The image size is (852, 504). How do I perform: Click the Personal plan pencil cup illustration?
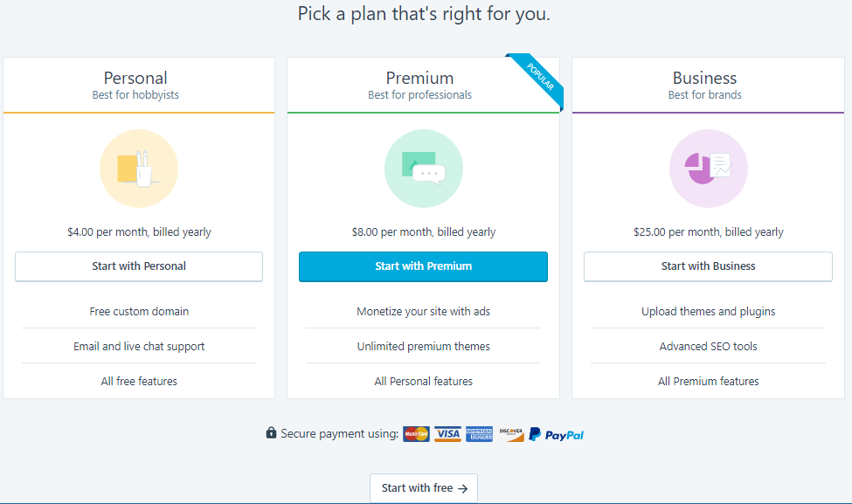[139, 169]
